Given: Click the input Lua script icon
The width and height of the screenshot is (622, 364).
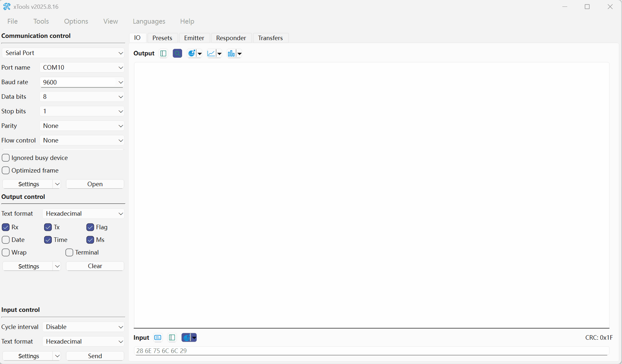Looking at the screenshot, I should [186, 338].
